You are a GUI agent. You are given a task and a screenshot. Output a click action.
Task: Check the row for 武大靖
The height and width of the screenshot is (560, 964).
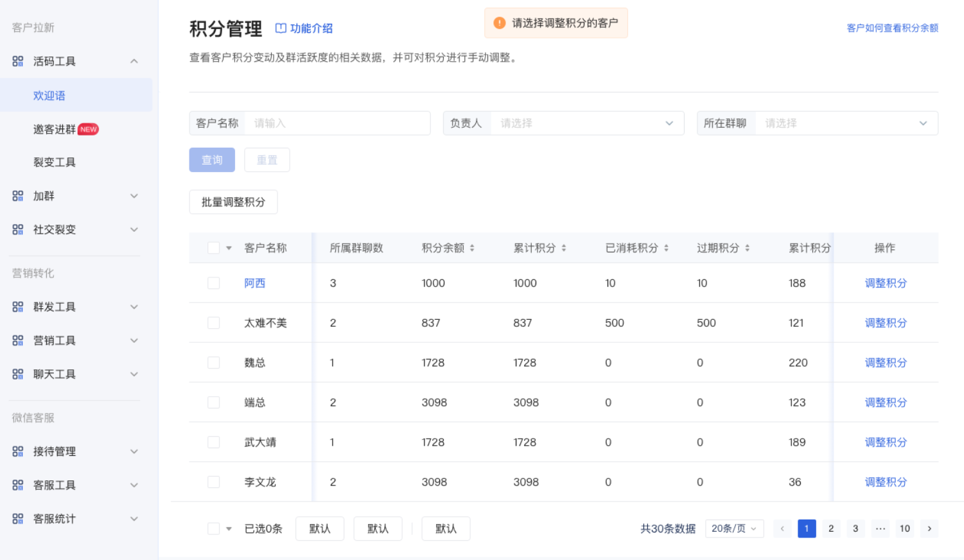(214, 442)
